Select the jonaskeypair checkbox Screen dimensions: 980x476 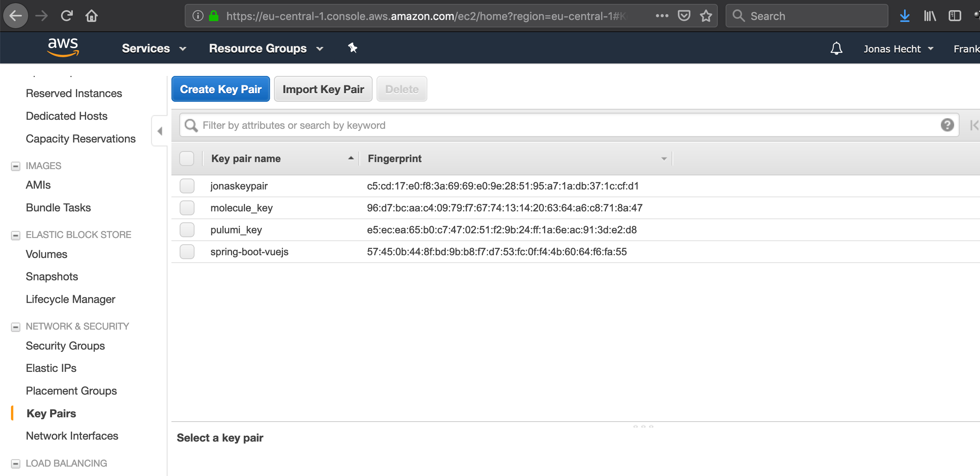tap(187, 186)
